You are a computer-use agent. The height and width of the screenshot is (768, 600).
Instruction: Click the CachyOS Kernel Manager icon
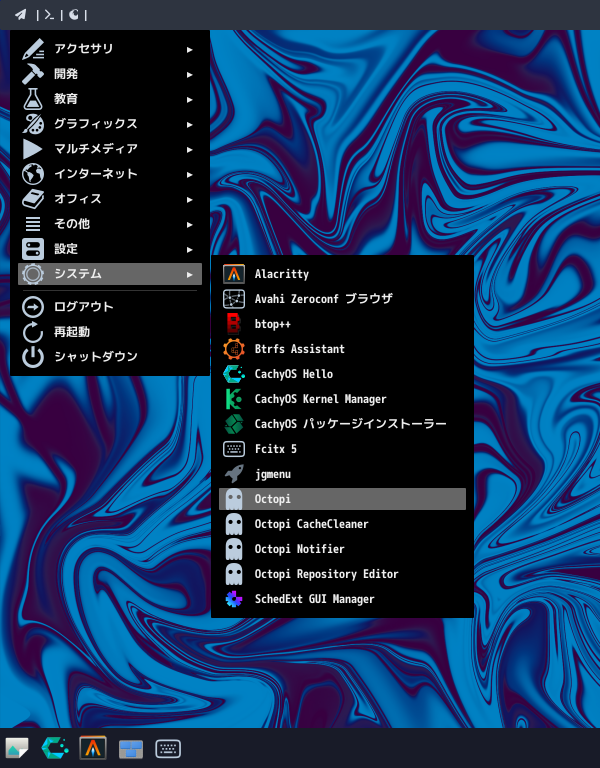(234, 399)
